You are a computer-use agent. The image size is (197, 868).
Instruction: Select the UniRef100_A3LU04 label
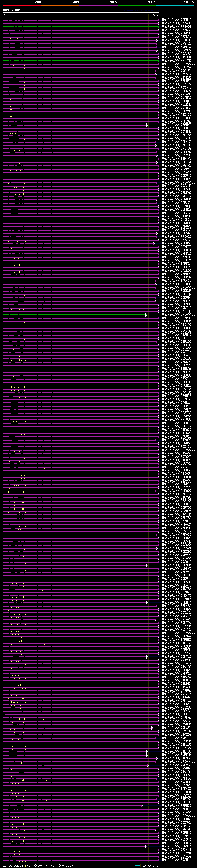(x=177, y=244)
